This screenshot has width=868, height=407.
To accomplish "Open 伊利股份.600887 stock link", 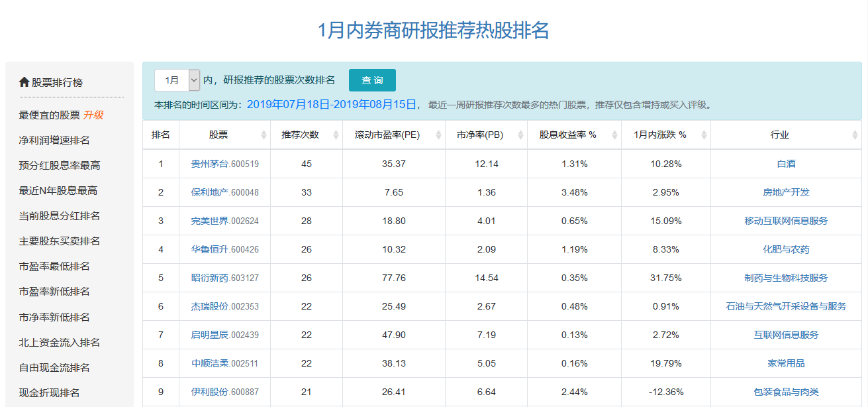I will 225,392.
